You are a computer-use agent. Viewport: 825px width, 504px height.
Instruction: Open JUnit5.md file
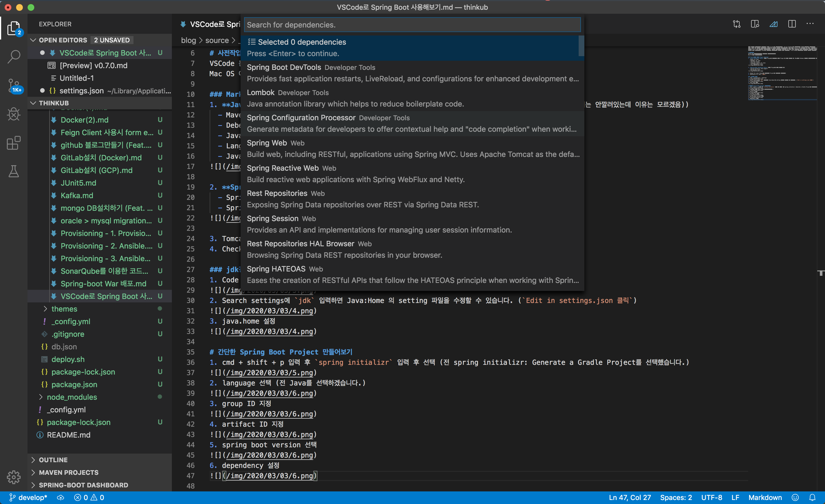[100, 183]
